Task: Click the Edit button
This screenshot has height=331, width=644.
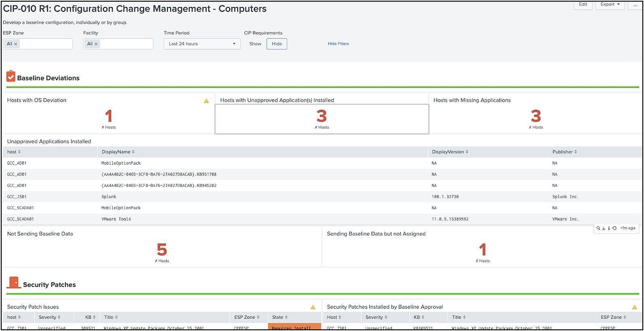Action: (x=583, y=5)
